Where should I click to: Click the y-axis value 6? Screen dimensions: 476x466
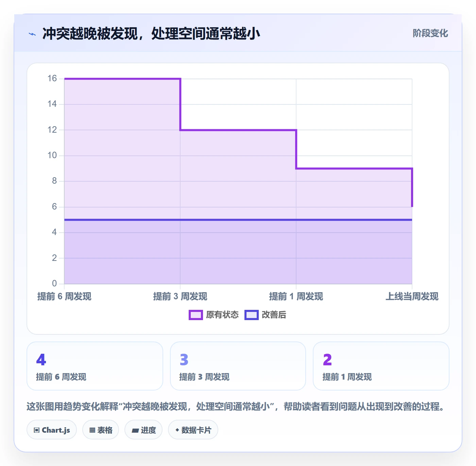click(54, 207)
